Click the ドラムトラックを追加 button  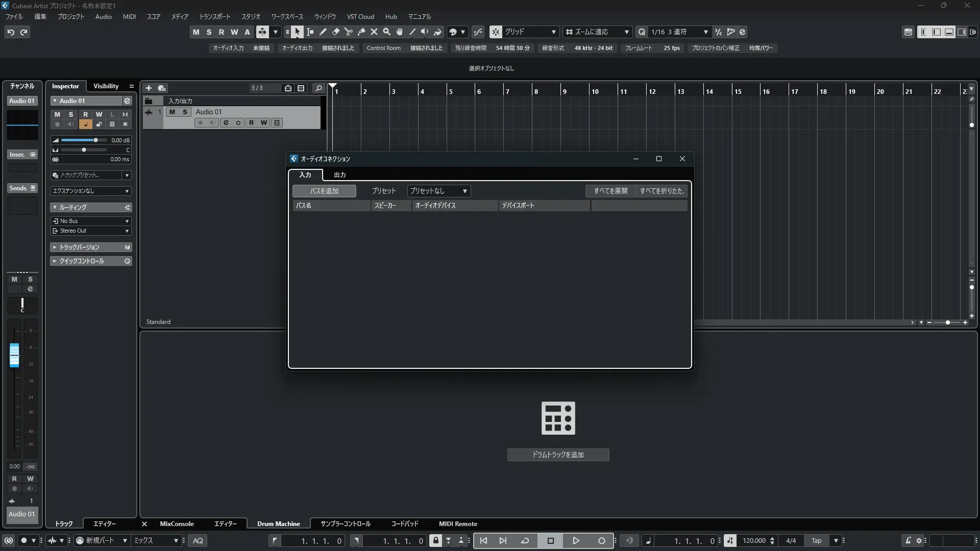[558, 455]
